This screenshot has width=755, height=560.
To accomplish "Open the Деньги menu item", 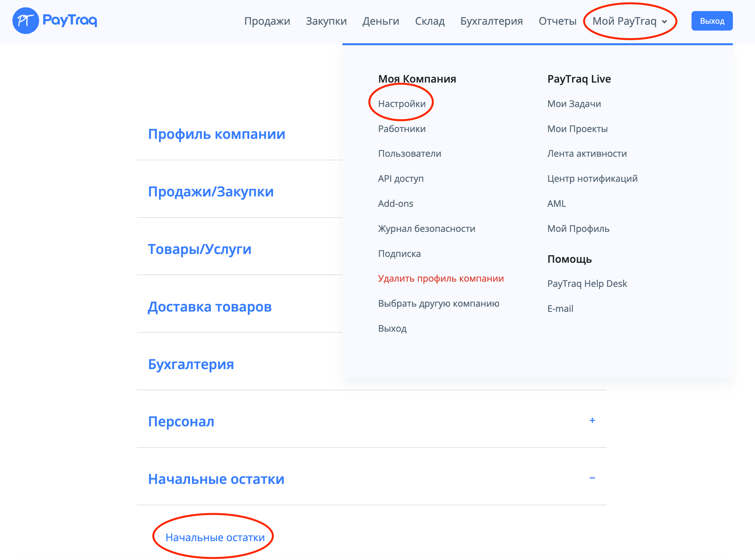I will 380,21.
